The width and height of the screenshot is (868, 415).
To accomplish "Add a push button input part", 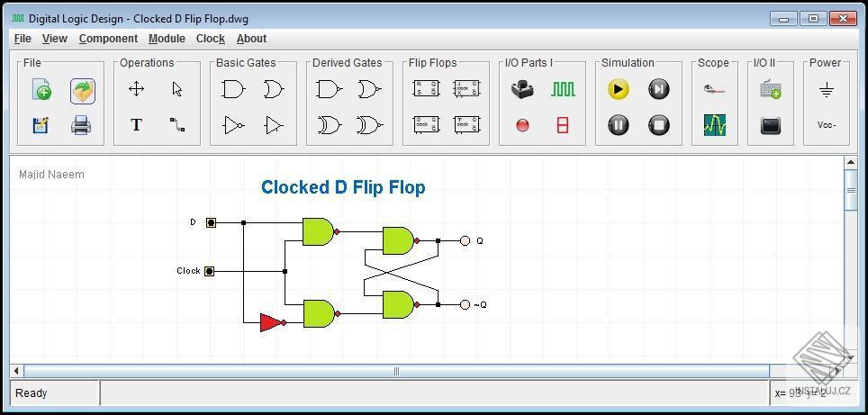I will coord(522,90).
